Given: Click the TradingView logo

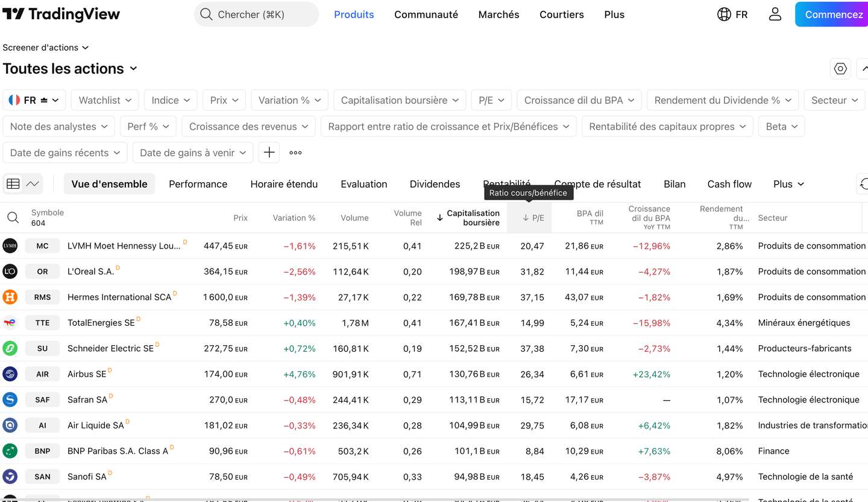Looking at the screenshot, I should click(x=61, y=14).
